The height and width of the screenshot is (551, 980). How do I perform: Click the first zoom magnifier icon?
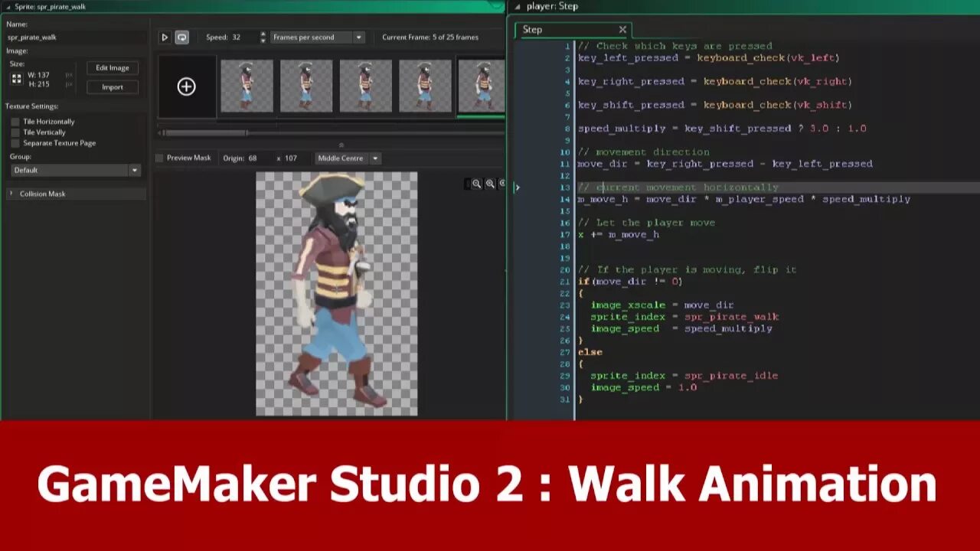coord(476,184)
